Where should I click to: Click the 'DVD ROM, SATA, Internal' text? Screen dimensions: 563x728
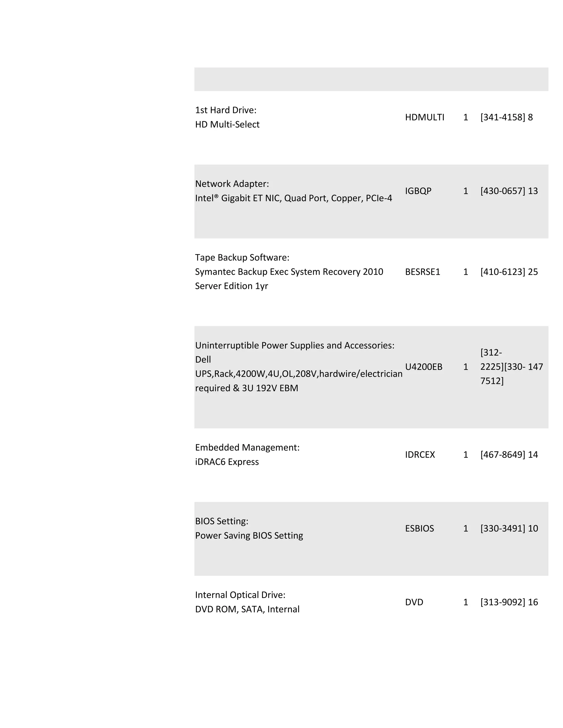click(x=247, y=609)
